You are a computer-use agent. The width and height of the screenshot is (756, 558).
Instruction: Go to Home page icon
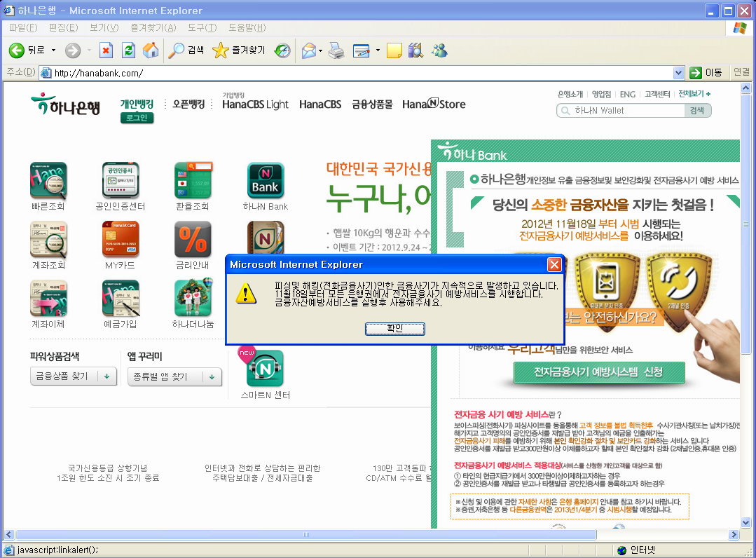(x=151, y=50)
